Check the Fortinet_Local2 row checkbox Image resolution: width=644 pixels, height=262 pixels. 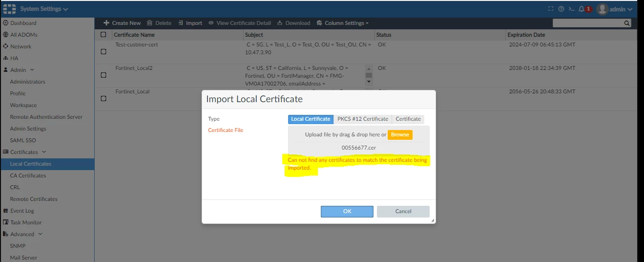click(x=103, y=75)
